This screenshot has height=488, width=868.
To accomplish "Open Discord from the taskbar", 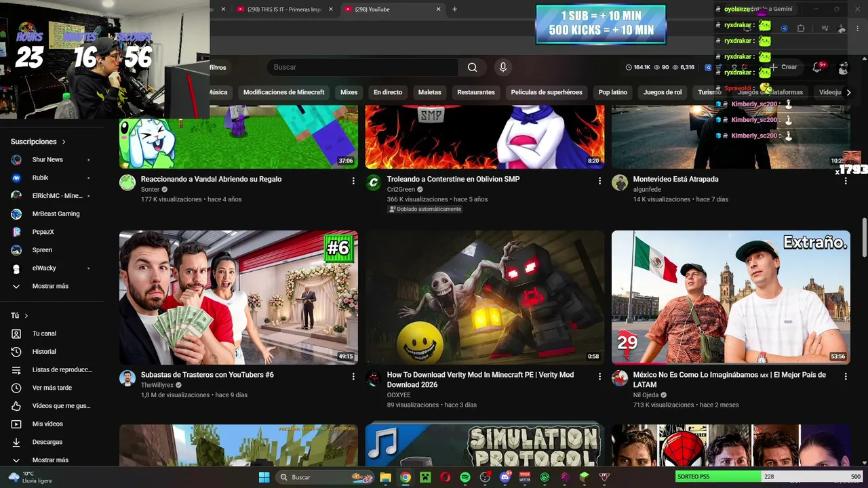I will (x=505, y=477).
